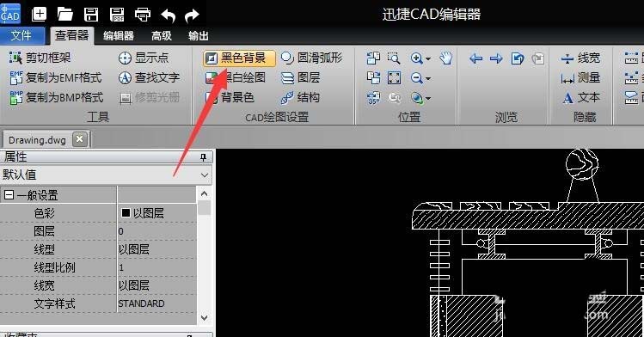Viewport: 644px width, 337px height.
Task: Click the 图层 property value 0
Action: (x=156, y=231)
